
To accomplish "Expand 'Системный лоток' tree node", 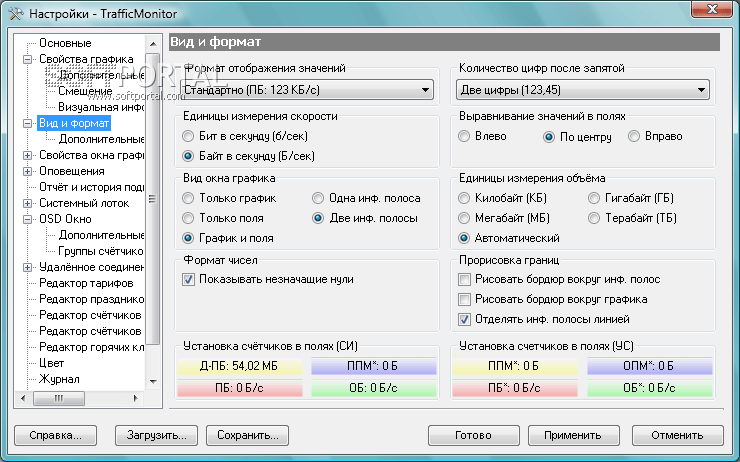I will pos(27,203).
